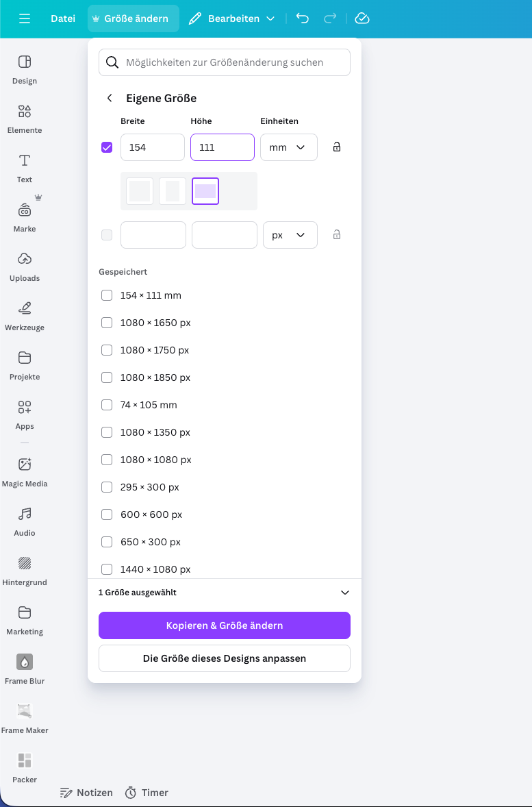Open the Audio panel
Image resolution: width=532 pixels, height=807 pixels.
(x=24, y=521)
